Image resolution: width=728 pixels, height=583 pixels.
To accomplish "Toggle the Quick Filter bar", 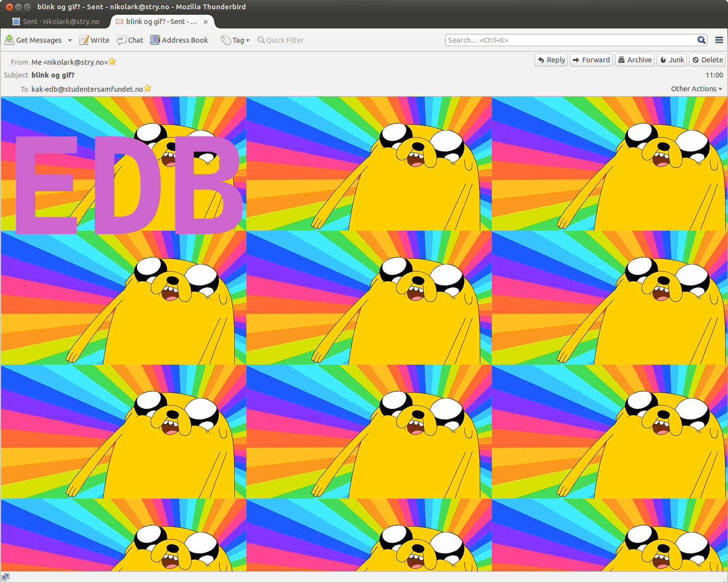I will click(x=280, y=40).
